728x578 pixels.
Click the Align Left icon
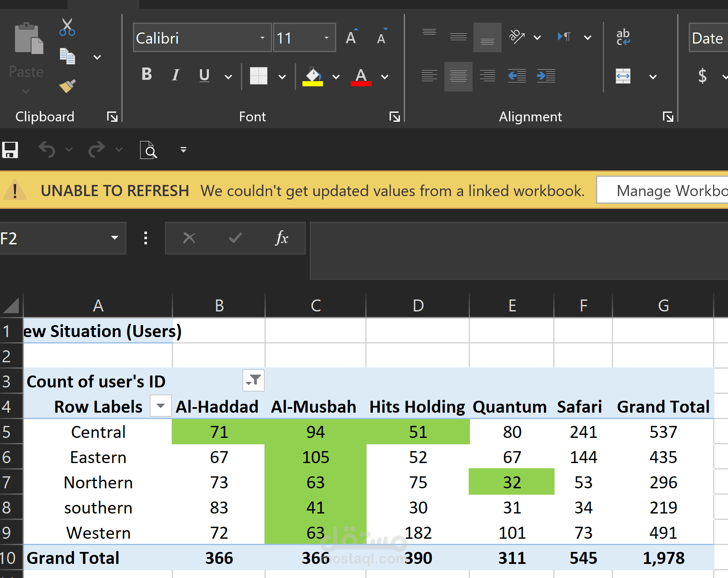[429, 76]
